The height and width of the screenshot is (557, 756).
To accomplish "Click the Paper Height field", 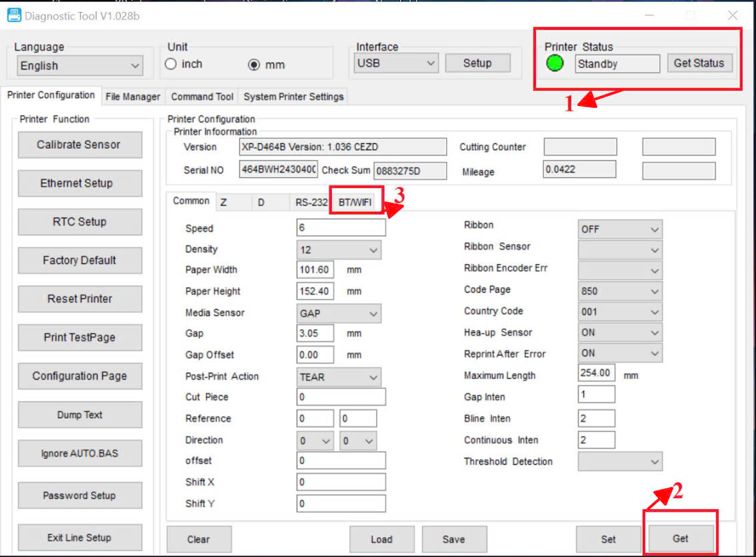I will pos(315,292).
